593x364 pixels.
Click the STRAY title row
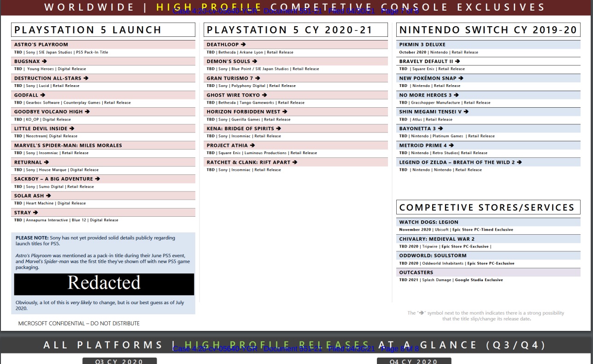click(x=103, y=213)
